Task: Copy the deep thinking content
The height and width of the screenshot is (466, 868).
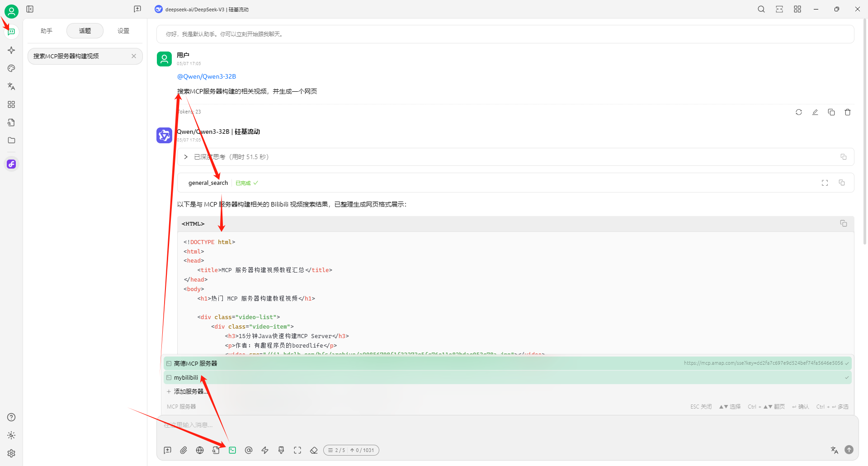Action: (x=844, y=157)
